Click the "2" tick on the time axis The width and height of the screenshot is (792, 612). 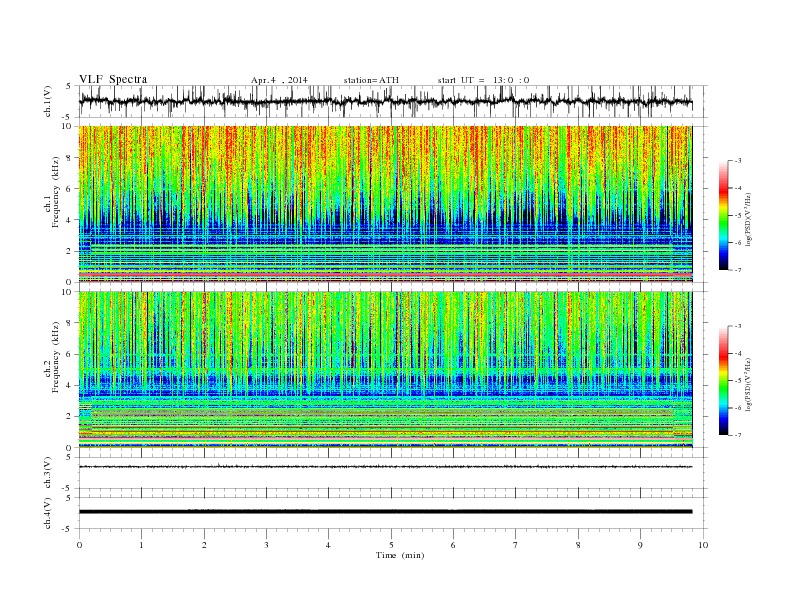204,545
